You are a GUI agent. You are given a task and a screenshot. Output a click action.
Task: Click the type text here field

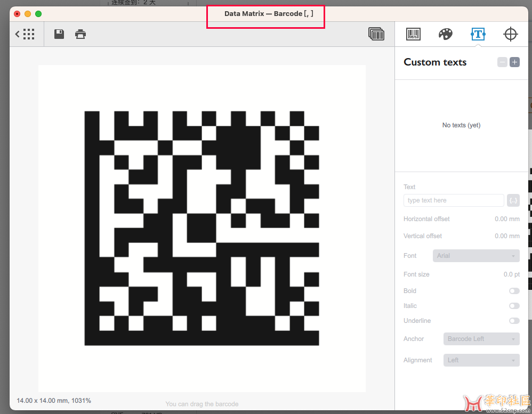(x=454, y=200)
